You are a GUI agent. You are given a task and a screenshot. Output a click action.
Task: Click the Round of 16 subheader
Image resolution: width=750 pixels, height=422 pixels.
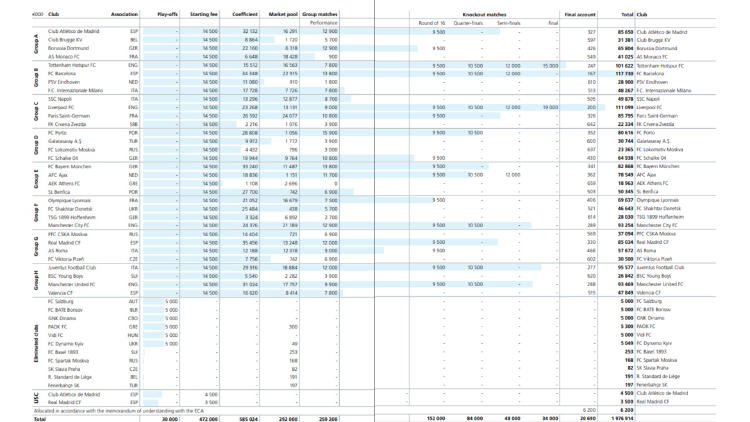(x=433, y=23)
